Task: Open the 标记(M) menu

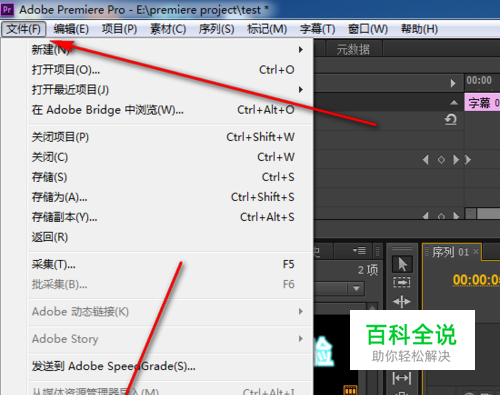Action: 267,29
